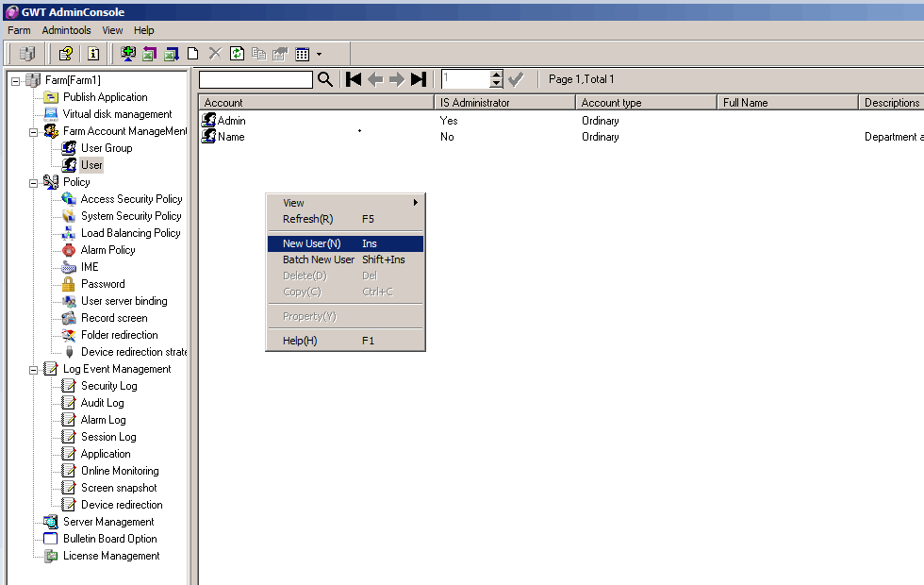Screen dimensions: 924x585
Task: Click the help question mark toolbar icon
Action: [x=65, y=54]
